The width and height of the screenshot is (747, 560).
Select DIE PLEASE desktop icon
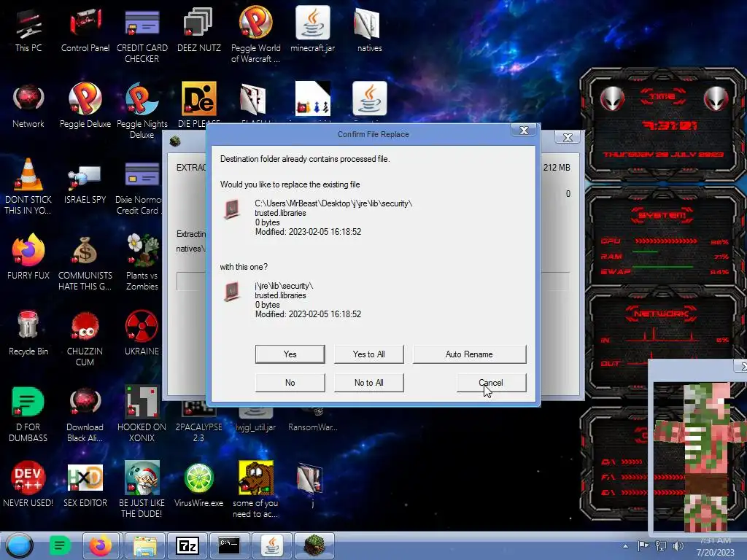pyautogui.click(x=198, y=104)
